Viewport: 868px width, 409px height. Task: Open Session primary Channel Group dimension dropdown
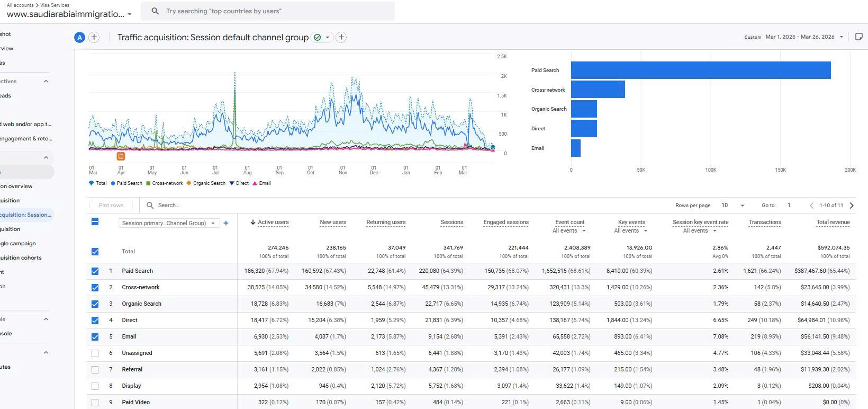tap(168, 223)
